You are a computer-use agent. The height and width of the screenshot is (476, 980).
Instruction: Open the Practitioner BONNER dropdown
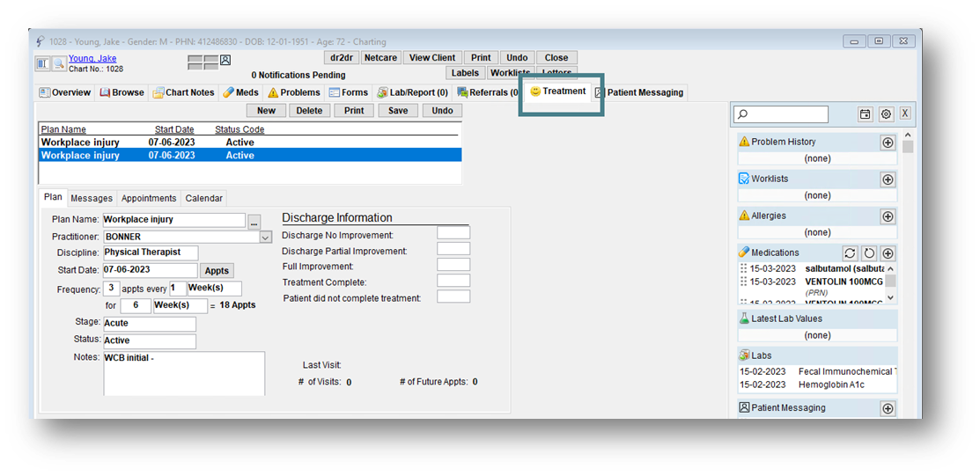266,238
